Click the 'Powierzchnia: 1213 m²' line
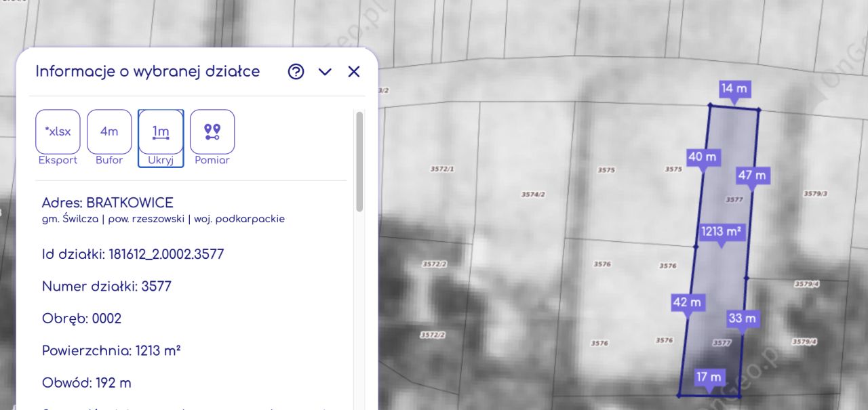 (x=111, y=351)
